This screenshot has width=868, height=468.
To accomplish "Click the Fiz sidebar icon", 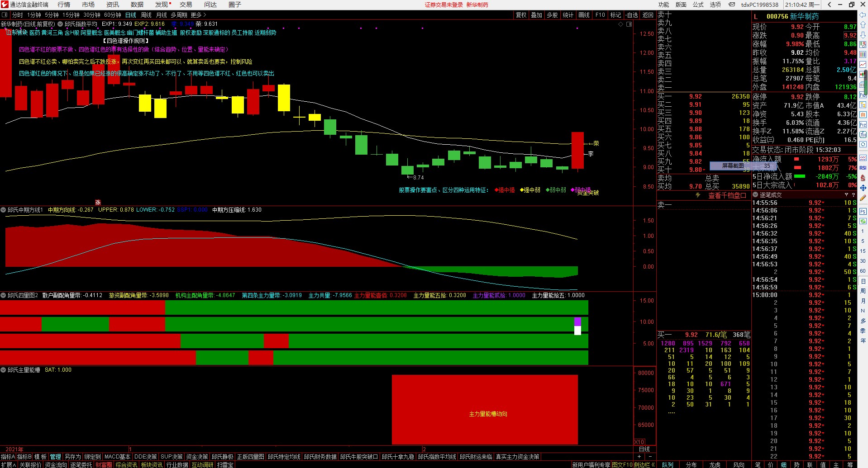I will (x=863, y=124).
